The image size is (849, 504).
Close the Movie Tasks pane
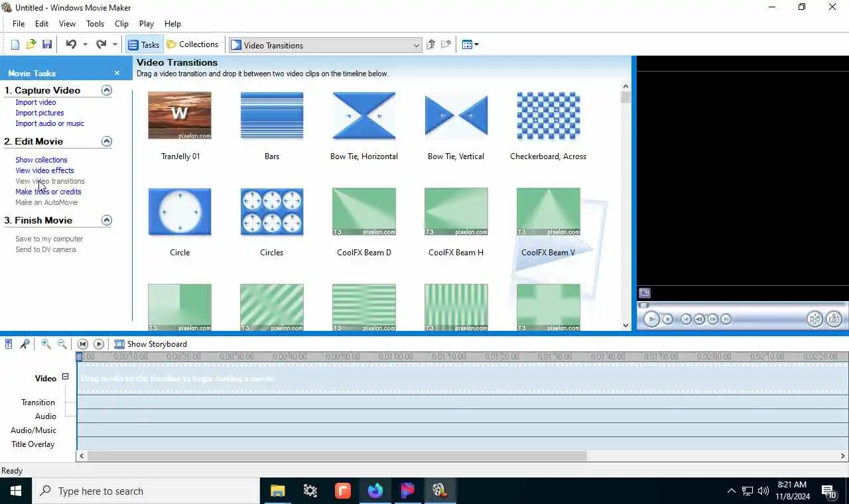tap(117, 73)
